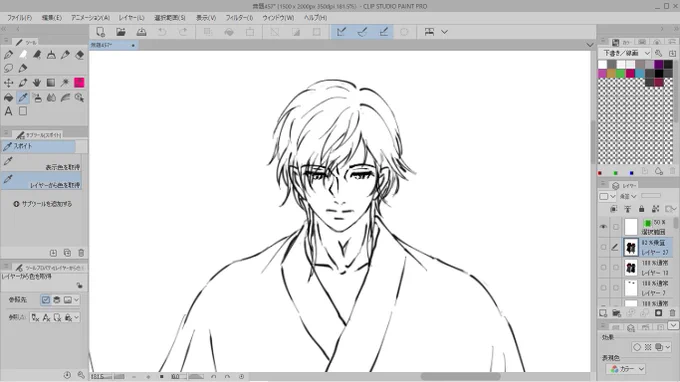This screenshot has height=382, width=680.
Task: Open color set wrench settings icon
Action: [659, 53]
